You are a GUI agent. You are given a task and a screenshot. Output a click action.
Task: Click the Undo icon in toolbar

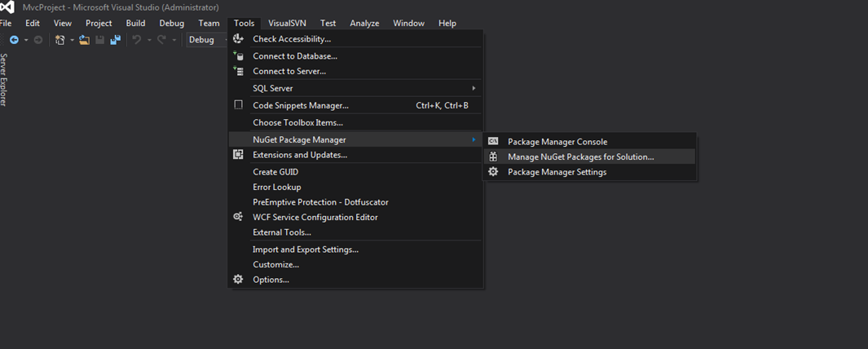[x=137, y=40]
